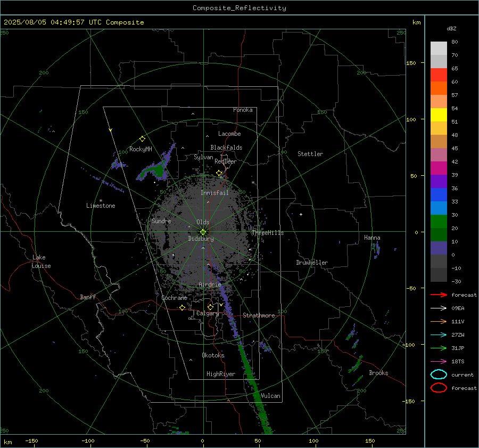Image resolution: width=479 pixels, height=448 pixels.
Task: Click the white 09EA arrow icon
Action: pos(439,308)
